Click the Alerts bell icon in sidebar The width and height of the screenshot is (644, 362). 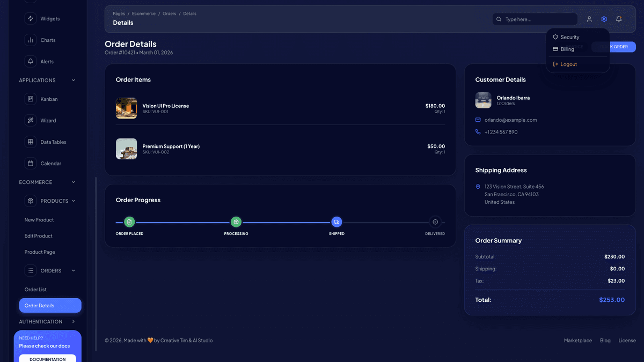[30, 61]
